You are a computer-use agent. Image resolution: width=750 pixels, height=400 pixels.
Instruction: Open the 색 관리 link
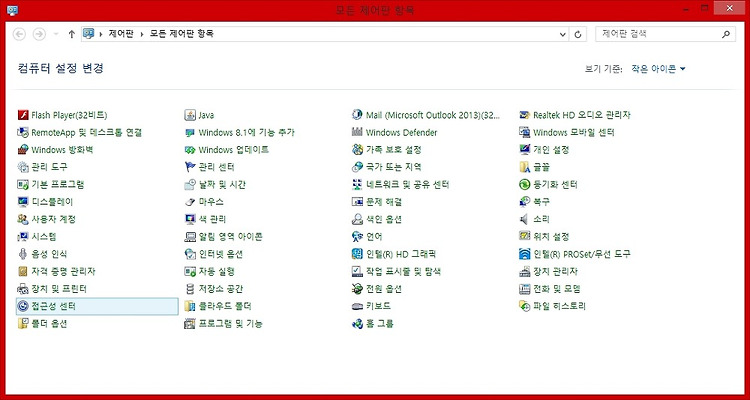tap(212, 220)
